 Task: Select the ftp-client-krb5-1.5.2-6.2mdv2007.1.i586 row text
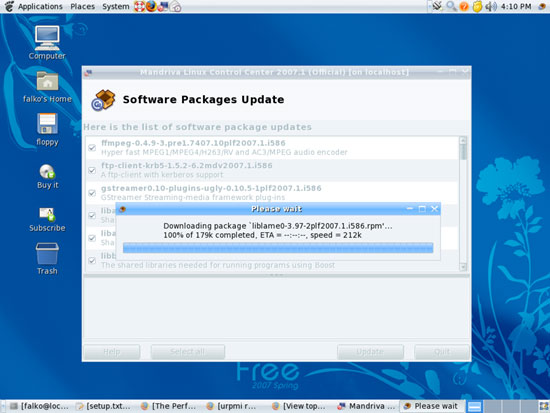coord(187,166)
